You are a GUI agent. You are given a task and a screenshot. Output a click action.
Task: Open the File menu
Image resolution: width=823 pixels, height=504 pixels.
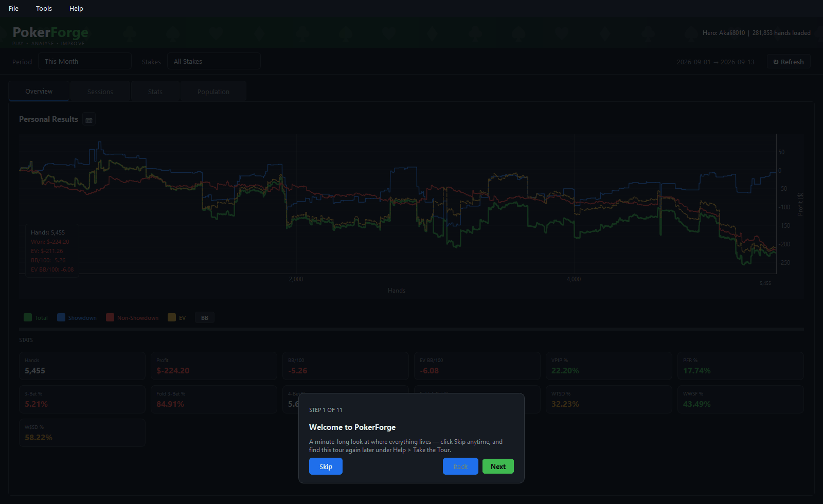(x=14, y=8)
